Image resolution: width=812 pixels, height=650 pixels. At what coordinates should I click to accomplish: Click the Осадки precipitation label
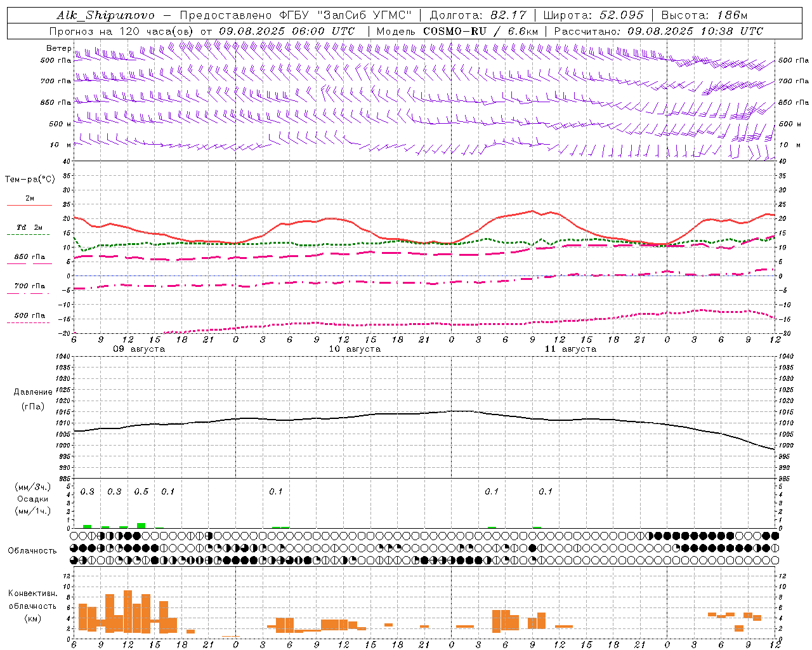[x=33, y=499]
